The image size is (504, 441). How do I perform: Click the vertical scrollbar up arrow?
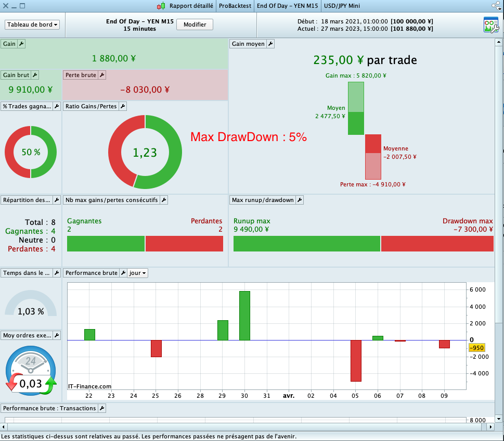pyautogui.click(x=498, y=42)
